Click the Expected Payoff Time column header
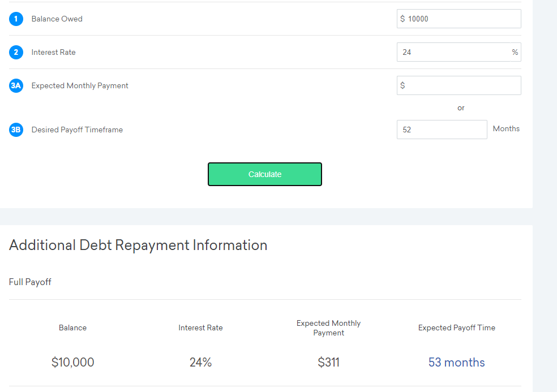 (456, 328)
